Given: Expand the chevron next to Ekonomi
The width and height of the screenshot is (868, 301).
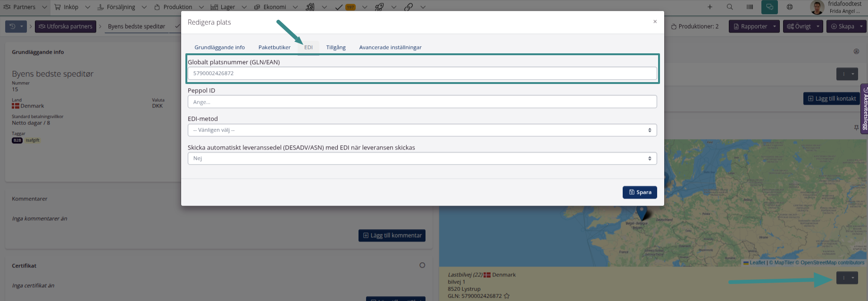Looking at the screenshot, I should (295, 7).
